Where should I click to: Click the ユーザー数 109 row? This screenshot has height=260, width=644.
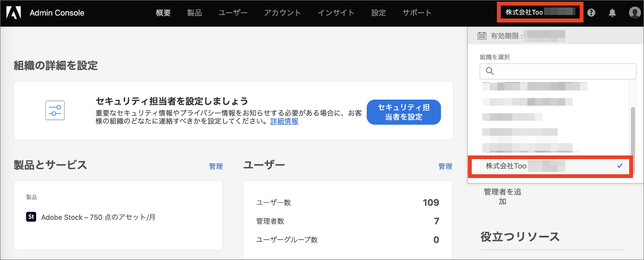(x=348, y=202)
